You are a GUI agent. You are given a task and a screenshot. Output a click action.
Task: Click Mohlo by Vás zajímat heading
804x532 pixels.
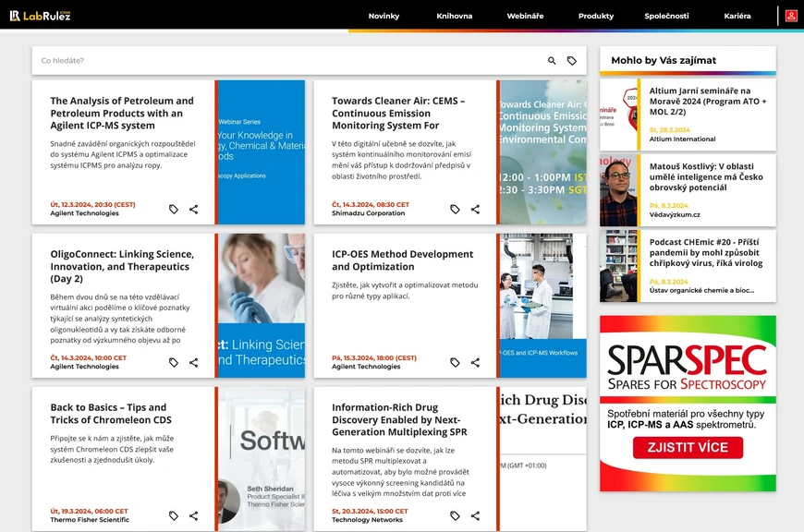click(664, 60)
